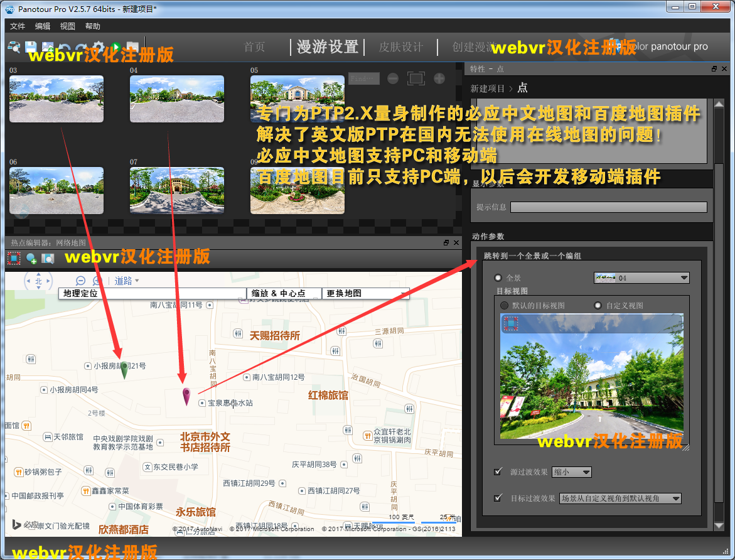Click the map preview magnifier icon
This screenshot has width=735, height=560.
[48, 258]
